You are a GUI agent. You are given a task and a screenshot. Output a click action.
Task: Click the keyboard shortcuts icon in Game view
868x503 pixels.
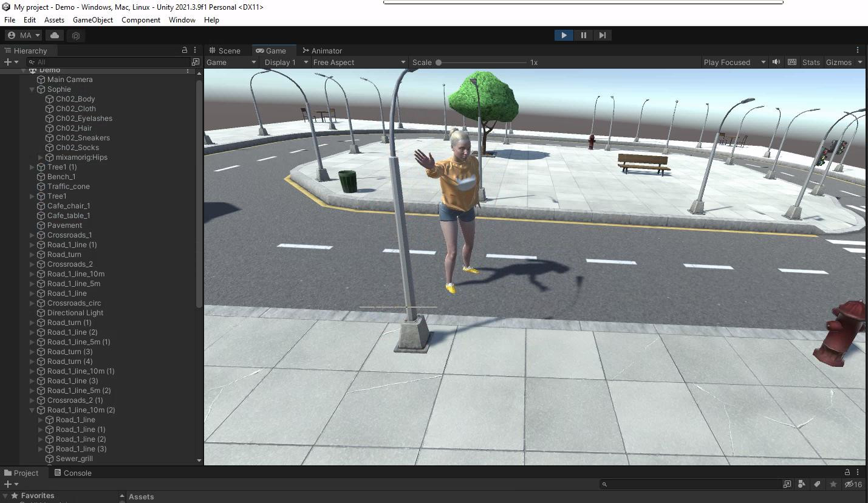[791, 62]
